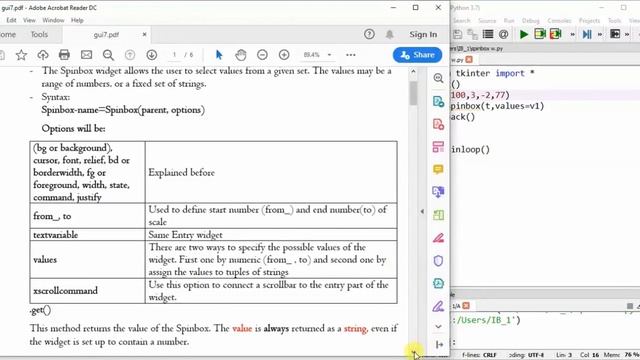Add the PDF to starred files
640x360 pixels.
pos(21,55)
